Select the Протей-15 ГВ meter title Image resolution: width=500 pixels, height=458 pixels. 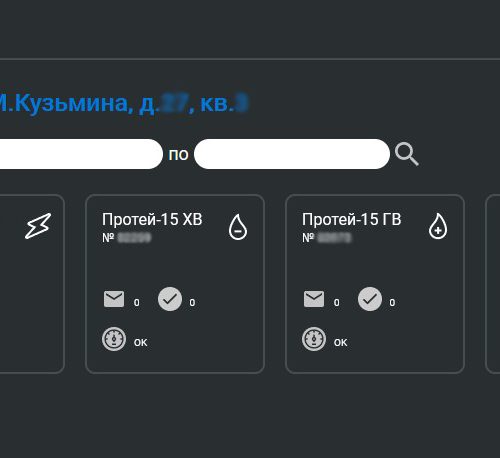(x=352, y=219)
